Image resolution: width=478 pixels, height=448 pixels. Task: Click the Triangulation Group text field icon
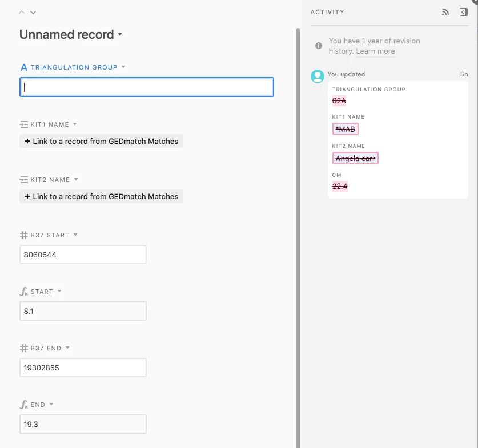click(24, 67)
